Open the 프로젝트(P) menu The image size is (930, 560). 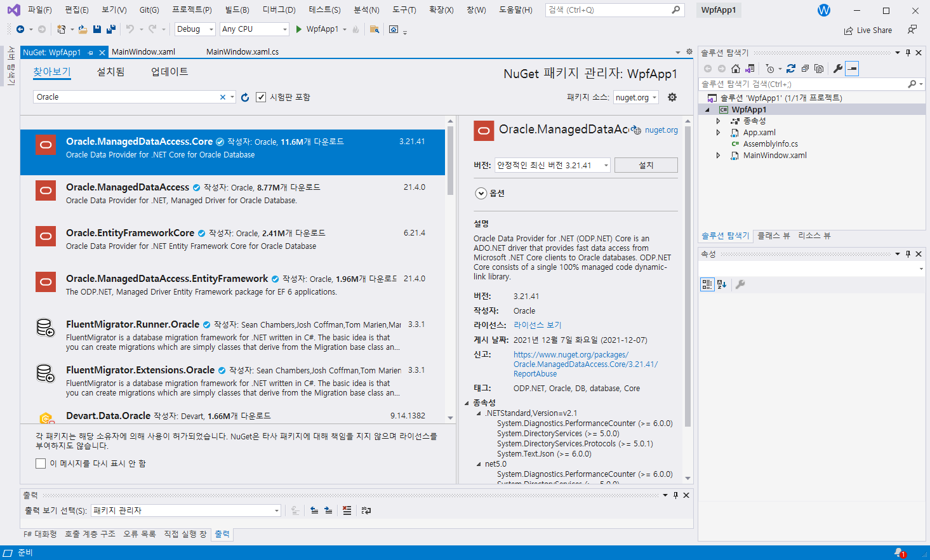point(192,10)
